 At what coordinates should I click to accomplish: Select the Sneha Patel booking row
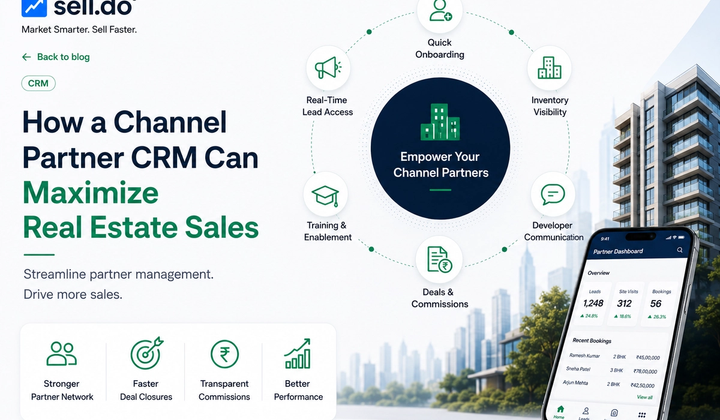[x=611, y=370]
